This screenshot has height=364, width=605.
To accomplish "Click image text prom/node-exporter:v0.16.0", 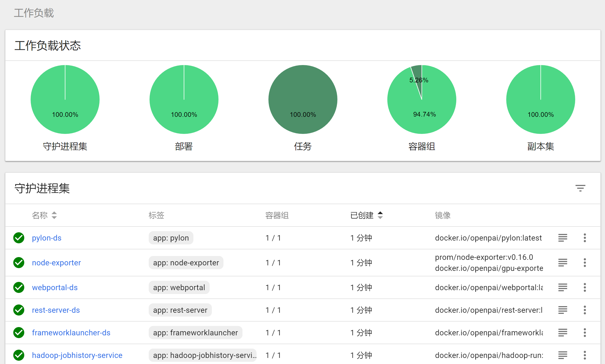I will point(484,257).
